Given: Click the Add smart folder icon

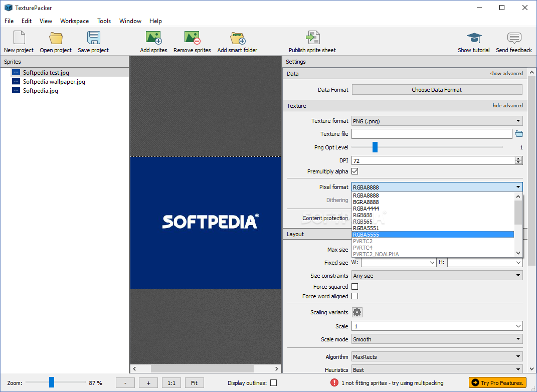Looking at the screenshot, I should (238, 38).
